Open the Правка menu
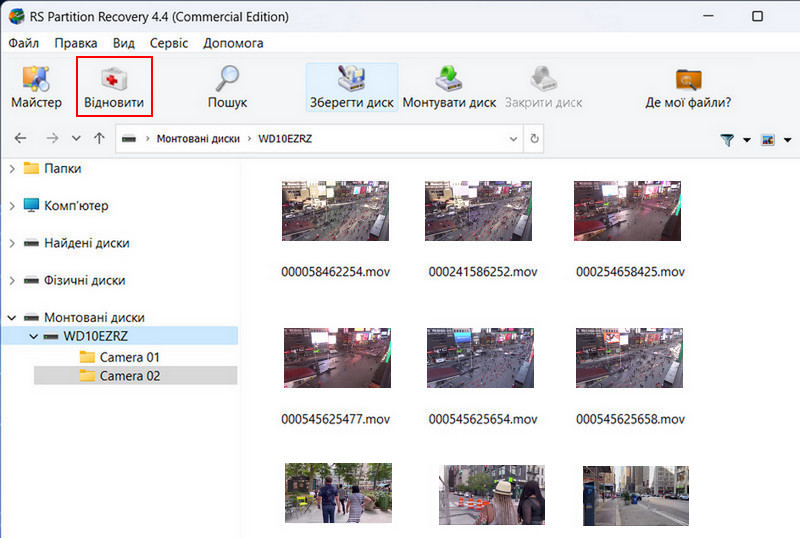 coord(76,43)
